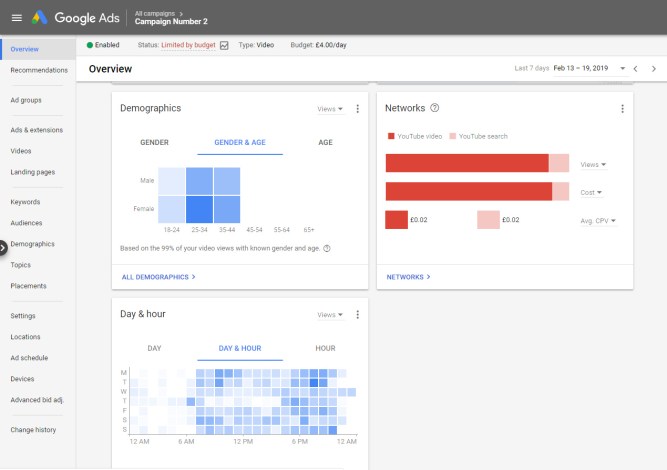The width and height of the screenshot is (667, 470).
Task: Open the date range dropdown
Action: 621,68
